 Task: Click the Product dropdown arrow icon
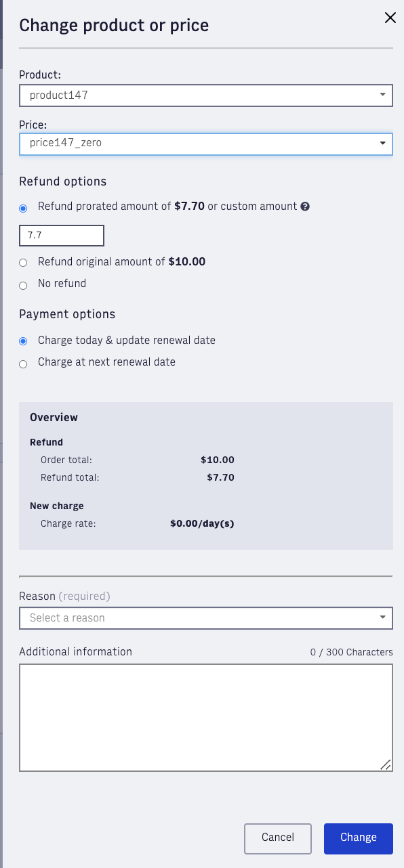(383, 95)
